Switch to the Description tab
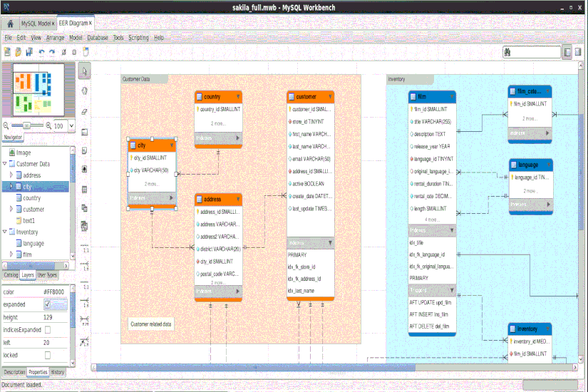This screenshot has height=392, width=588. click(15, 372)
